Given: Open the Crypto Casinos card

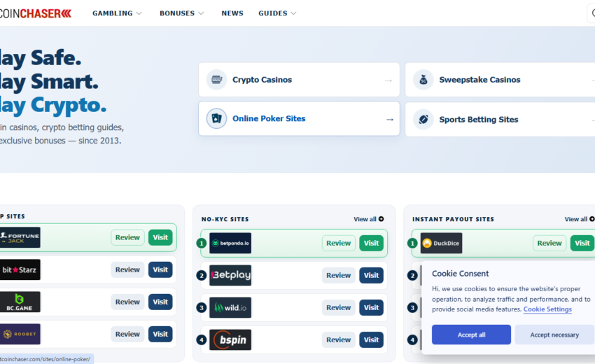Looking at the screenshot, I should point(299,80).
